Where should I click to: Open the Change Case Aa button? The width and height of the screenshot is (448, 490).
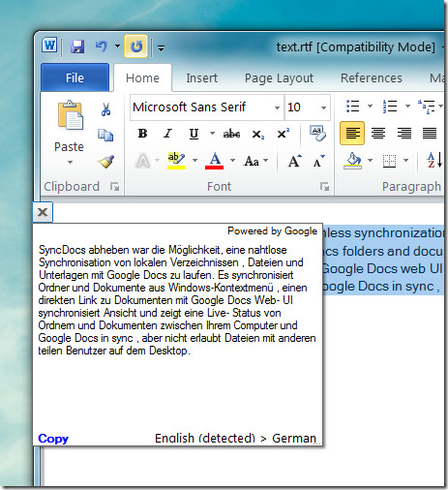[x=255, y=161]
